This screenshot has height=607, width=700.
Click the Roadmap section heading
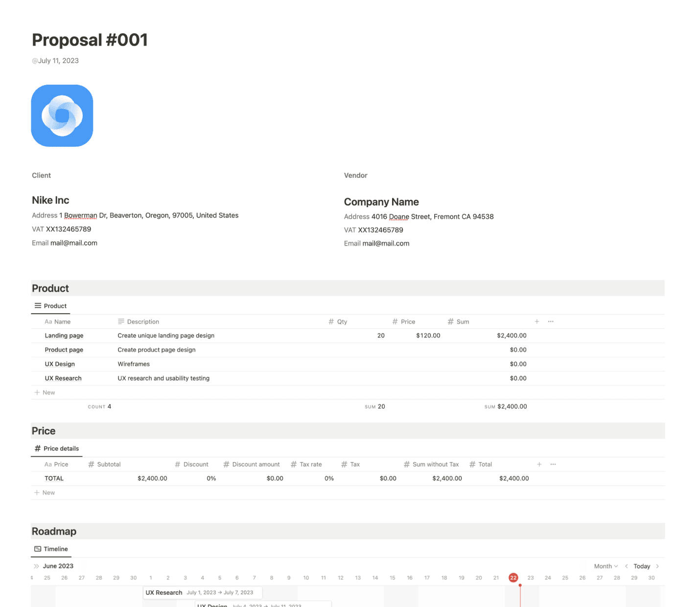pos(54,532)
